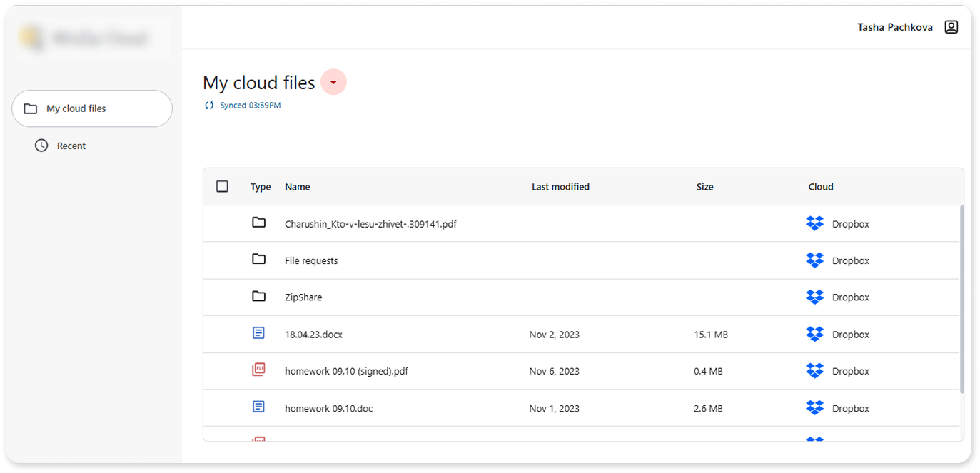Click the file list vertical scrollbar
This screenshot has height=473, width=980.
point(961,300)
